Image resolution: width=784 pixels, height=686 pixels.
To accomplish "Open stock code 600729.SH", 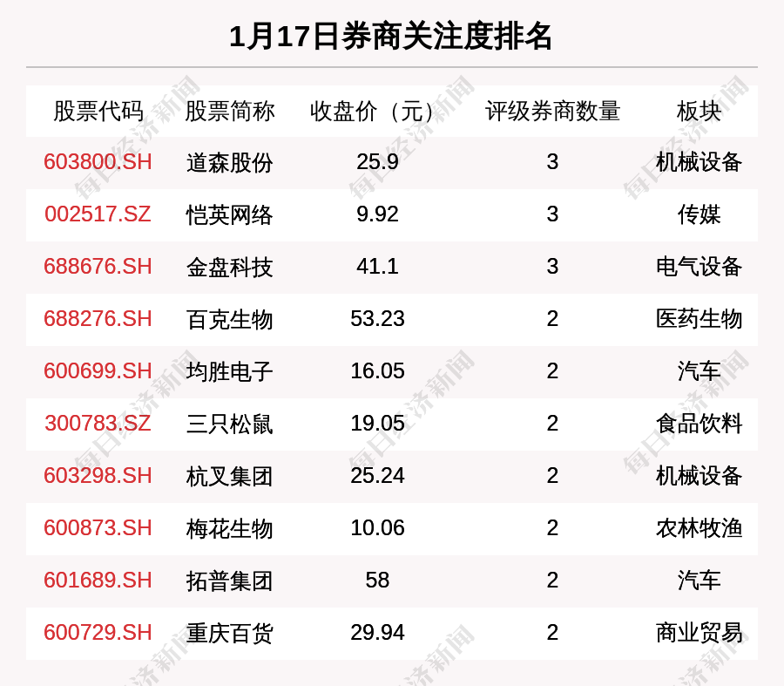I will click(x=98, y=633).
